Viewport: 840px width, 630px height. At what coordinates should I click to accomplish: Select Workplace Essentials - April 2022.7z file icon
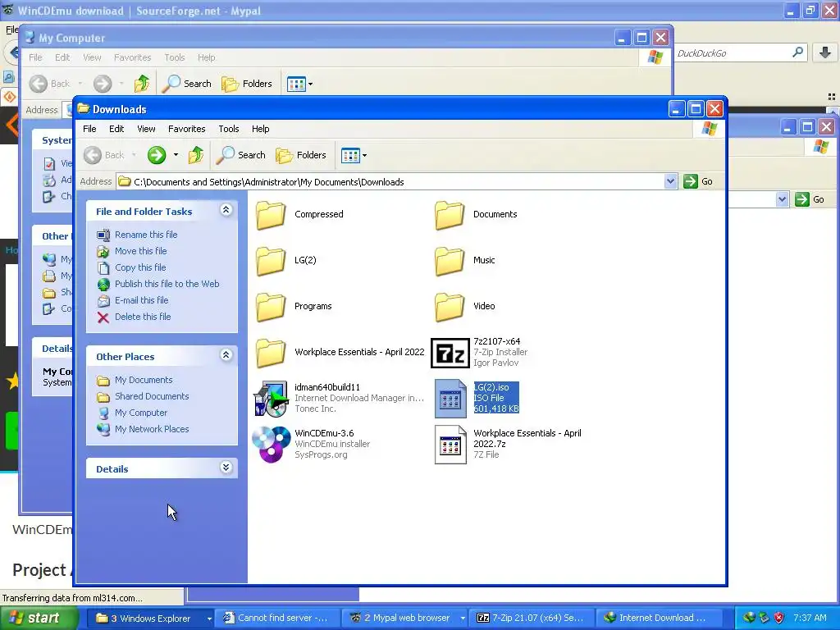pyautogui.click(x=450, y=445)
